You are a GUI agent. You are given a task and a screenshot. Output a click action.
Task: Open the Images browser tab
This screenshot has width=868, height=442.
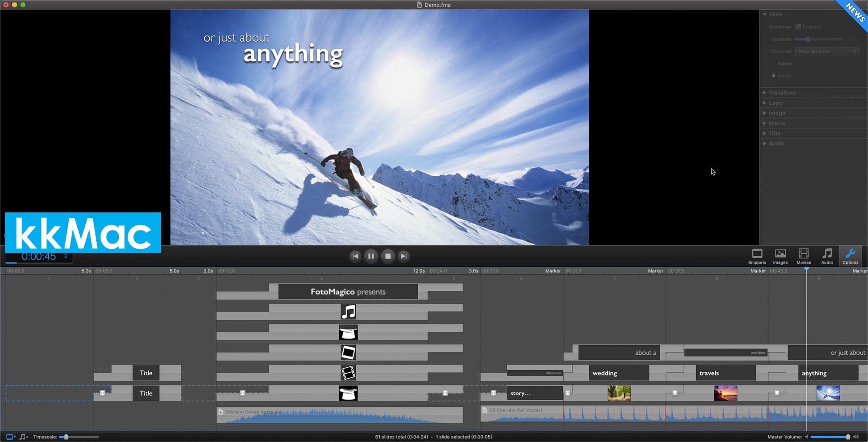[780, 256]
